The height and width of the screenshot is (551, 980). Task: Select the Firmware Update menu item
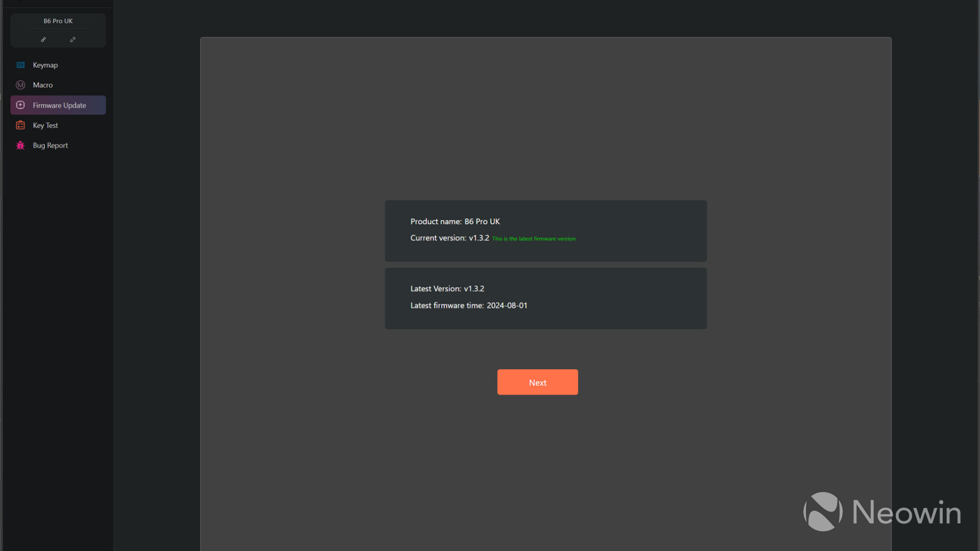click(58, 105)
